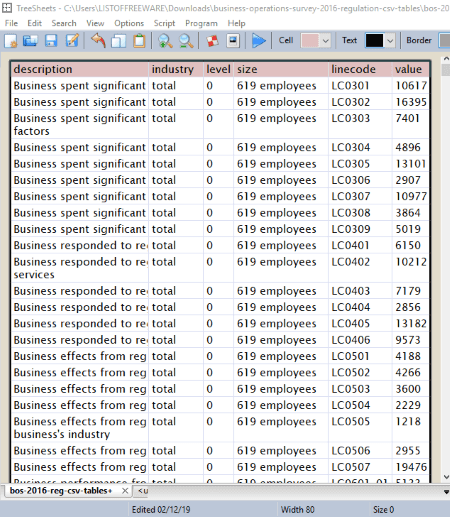Select the 'value' header cell
Image resolution: width=450 pixels, height=517 pixels.
pyautogui.click(x=411, y=69)
